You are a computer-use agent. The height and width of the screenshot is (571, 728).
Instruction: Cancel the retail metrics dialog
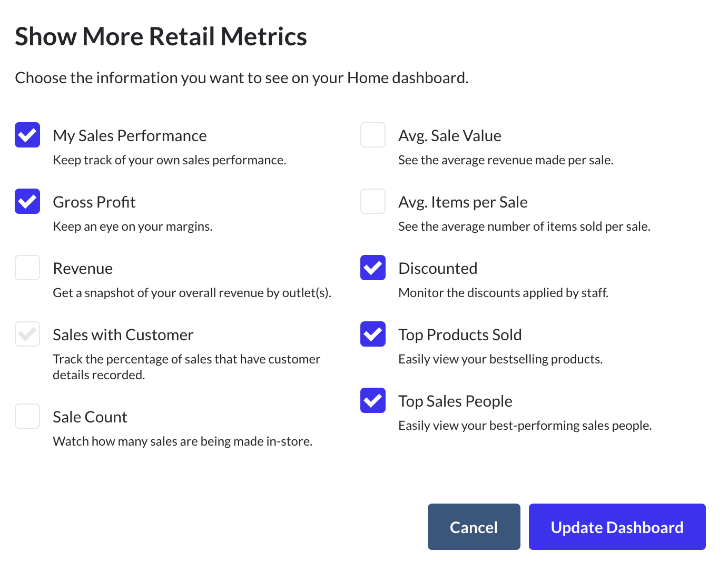click(474, 527)
